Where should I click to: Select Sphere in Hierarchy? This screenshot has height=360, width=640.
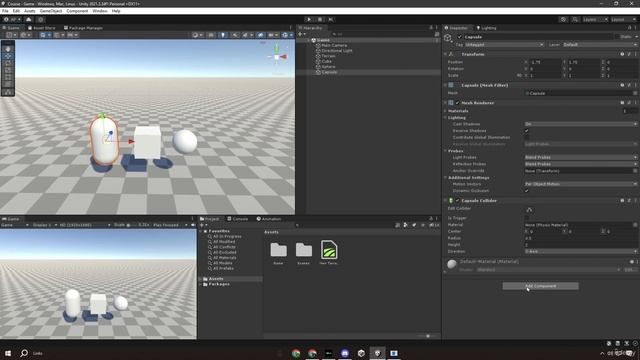328,67
